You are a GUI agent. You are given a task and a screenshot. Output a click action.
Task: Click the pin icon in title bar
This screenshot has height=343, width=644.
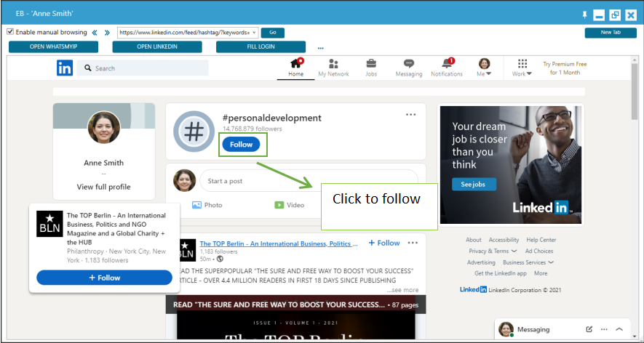[584, 15]
